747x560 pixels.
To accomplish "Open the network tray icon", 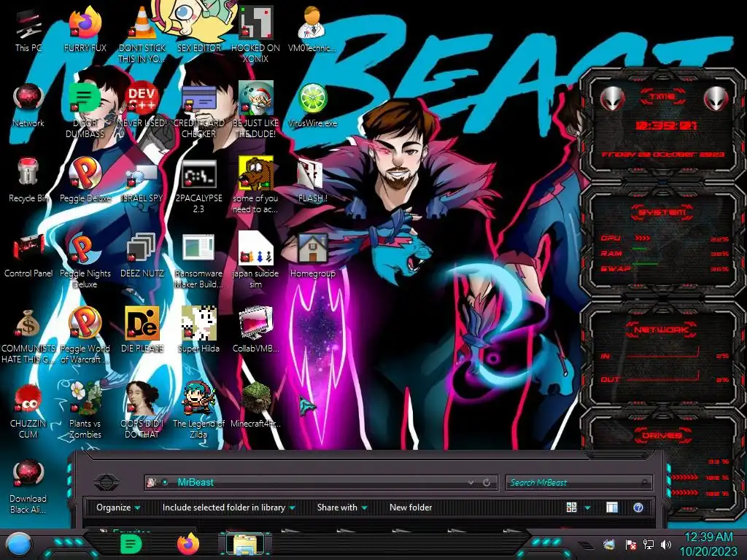I will [x=649, y=544].
